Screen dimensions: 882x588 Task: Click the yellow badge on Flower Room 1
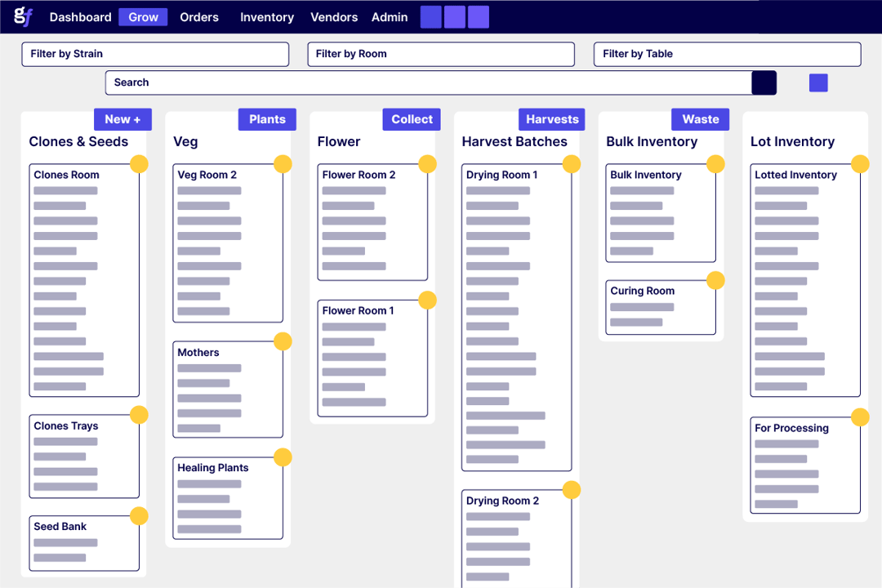[x=427, y=301]
